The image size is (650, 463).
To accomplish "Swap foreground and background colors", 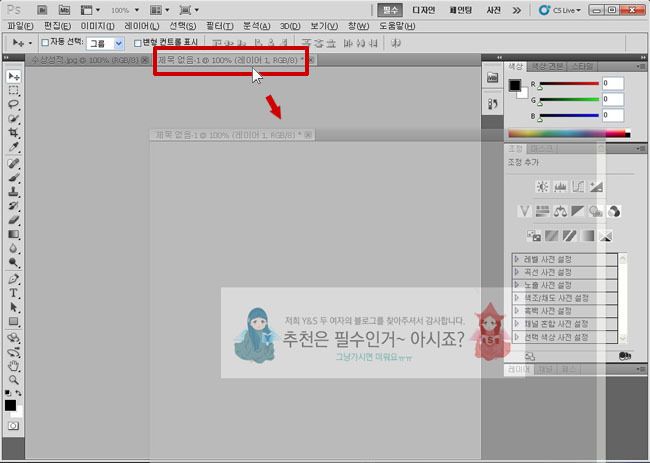I will (19, 393).
